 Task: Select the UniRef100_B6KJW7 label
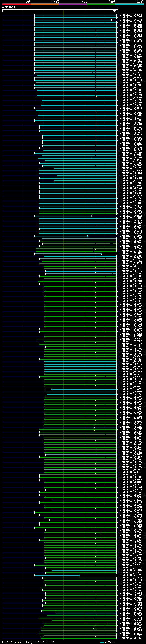[x=131, y=239]
